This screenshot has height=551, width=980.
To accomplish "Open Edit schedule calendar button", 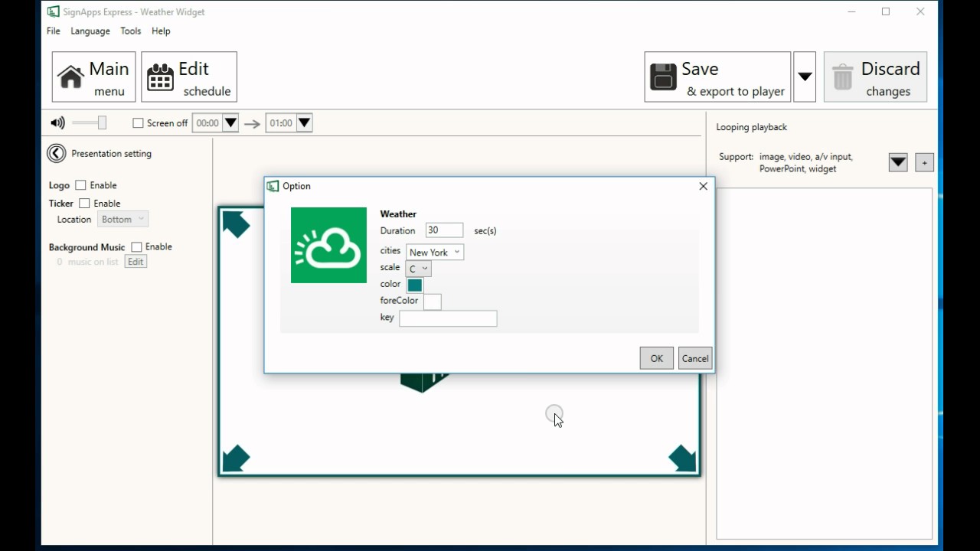I will 189,77.
